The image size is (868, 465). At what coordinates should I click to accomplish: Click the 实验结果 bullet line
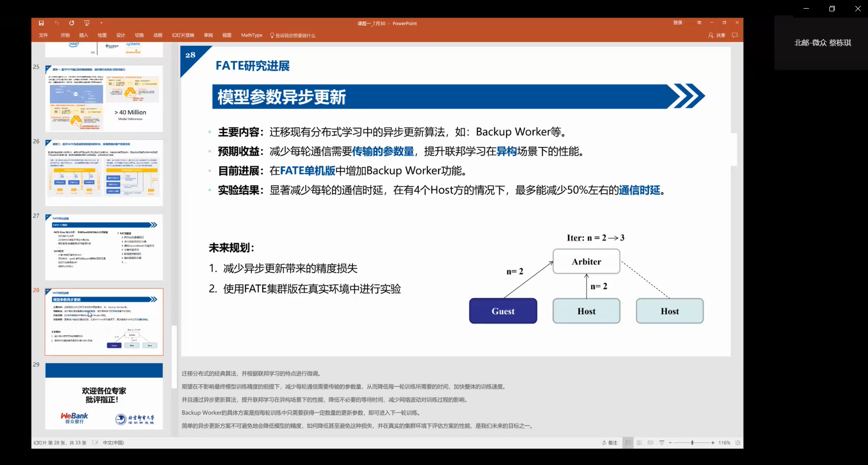tap(442, 190)
